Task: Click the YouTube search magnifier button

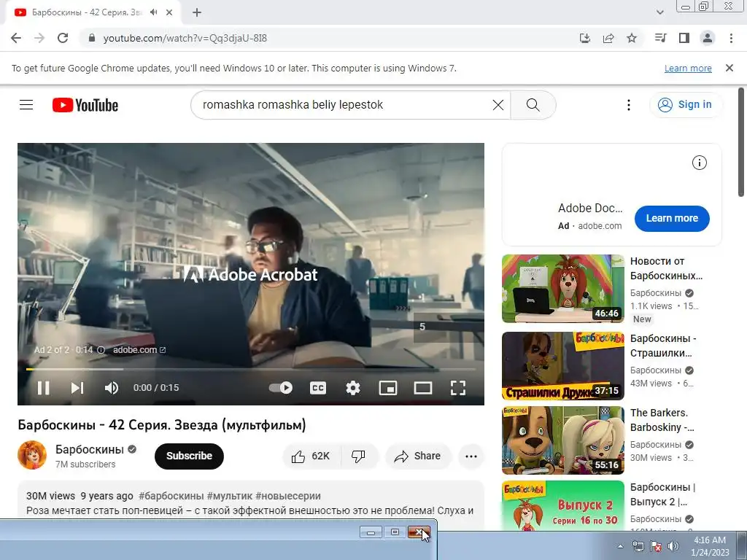Action: pyautogui.click(x=533, y=105)
